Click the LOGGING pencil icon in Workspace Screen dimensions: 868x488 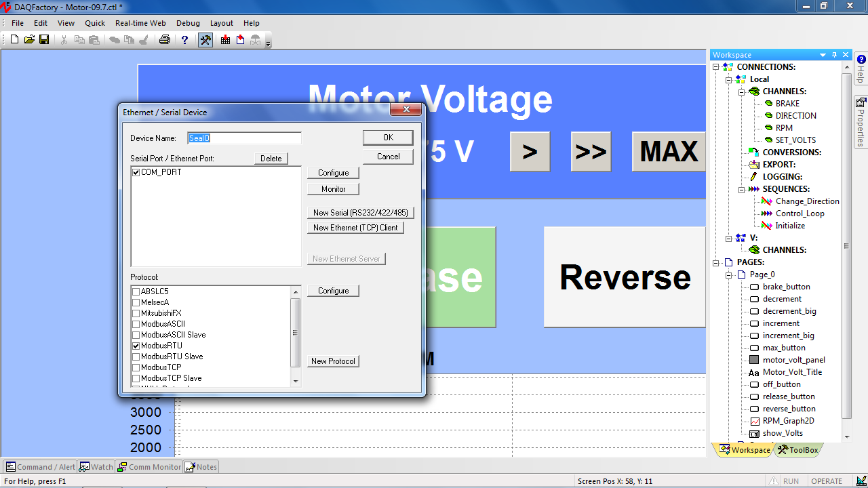click(x=753, y=177)
